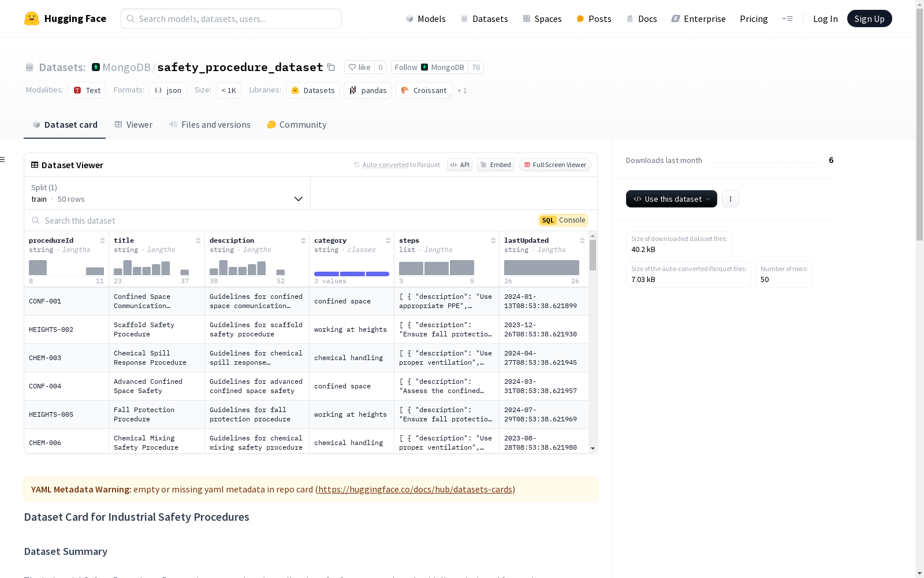Sort by the procedureId column arrows
924x578 pixels.
(102, 240)
